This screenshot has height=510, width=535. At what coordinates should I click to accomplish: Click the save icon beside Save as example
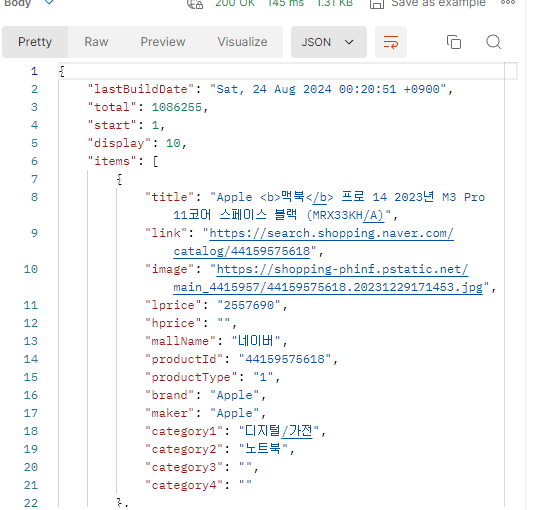[377, 3]
